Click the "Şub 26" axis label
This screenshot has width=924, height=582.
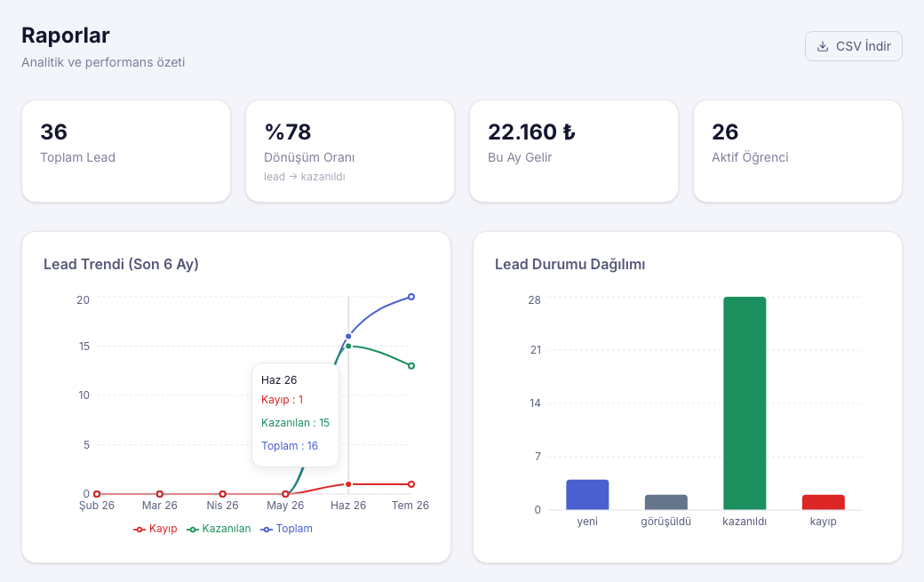click(97, 506)
